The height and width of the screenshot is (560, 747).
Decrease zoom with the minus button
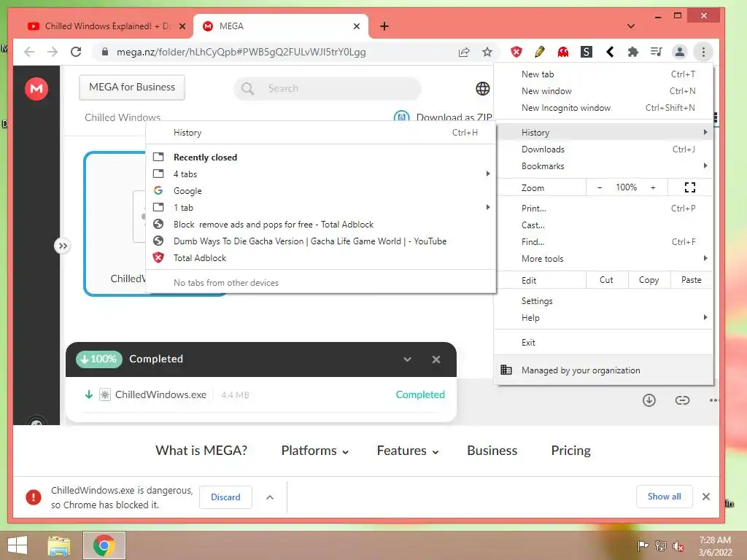pos(600,187)
